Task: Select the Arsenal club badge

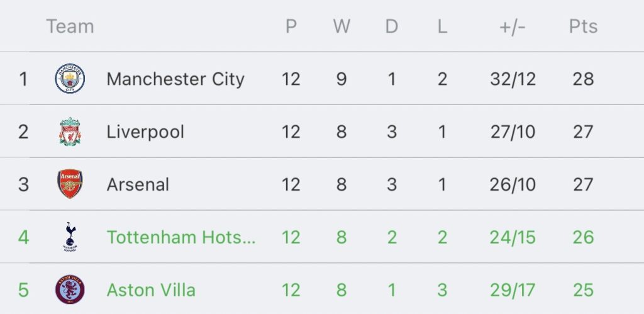Action: pyautogui.click(x=70, y=184)
